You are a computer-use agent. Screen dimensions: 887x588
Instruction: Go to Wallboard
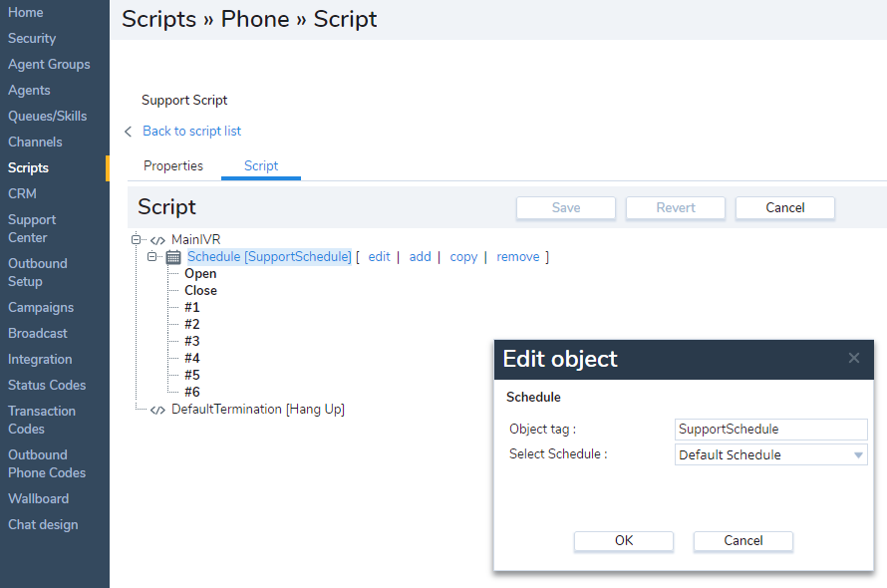coord(39,498)
